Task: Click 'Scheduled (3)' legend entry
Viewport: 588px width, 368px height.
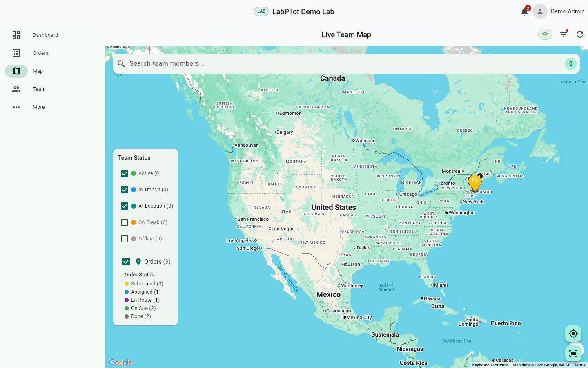Action: [144, 284]
